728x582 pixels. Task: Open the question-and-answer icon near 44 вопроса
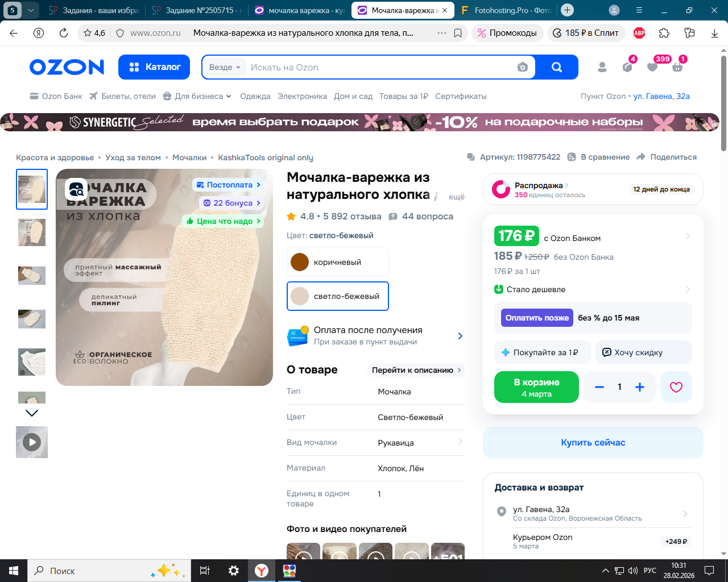[x=393, y=217]
